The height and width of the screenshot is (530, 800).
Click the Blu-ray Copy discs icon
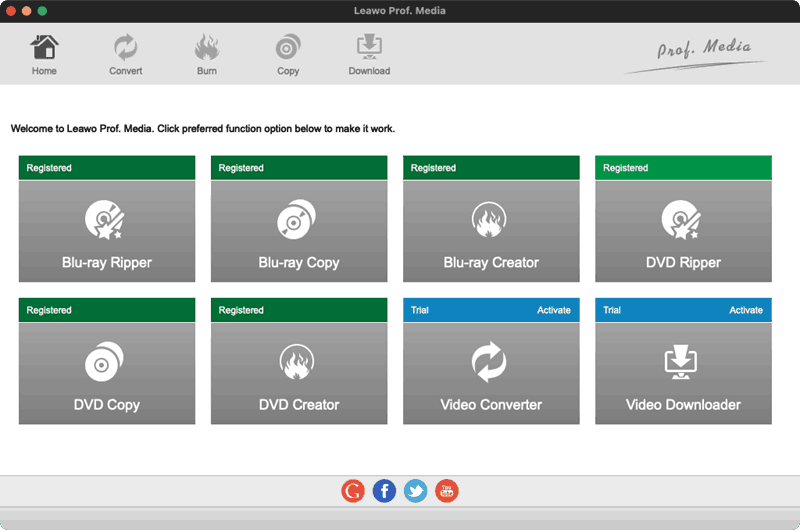click(296, 219)
